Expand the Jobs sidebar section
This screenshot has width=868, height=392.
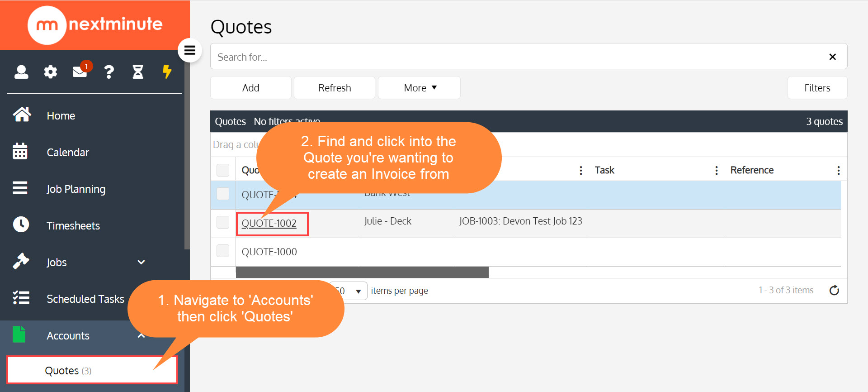coord(141,262)
